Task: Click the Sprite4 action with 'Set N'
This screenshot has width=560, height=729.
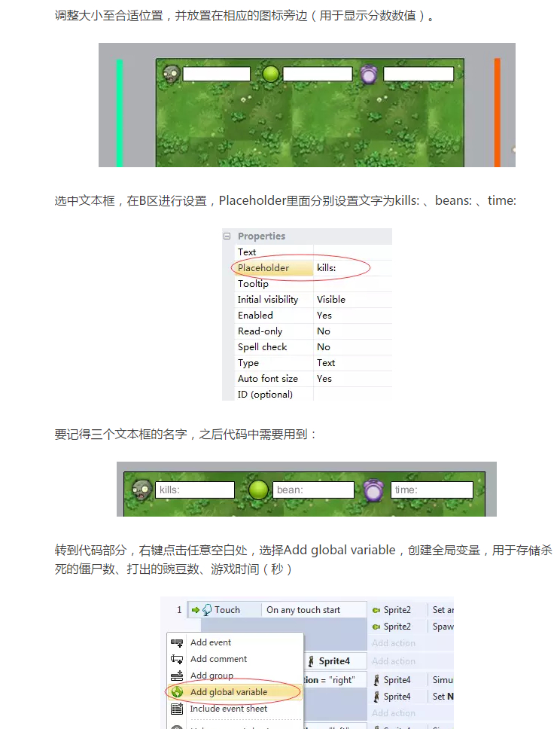Action: pos(412,697)
